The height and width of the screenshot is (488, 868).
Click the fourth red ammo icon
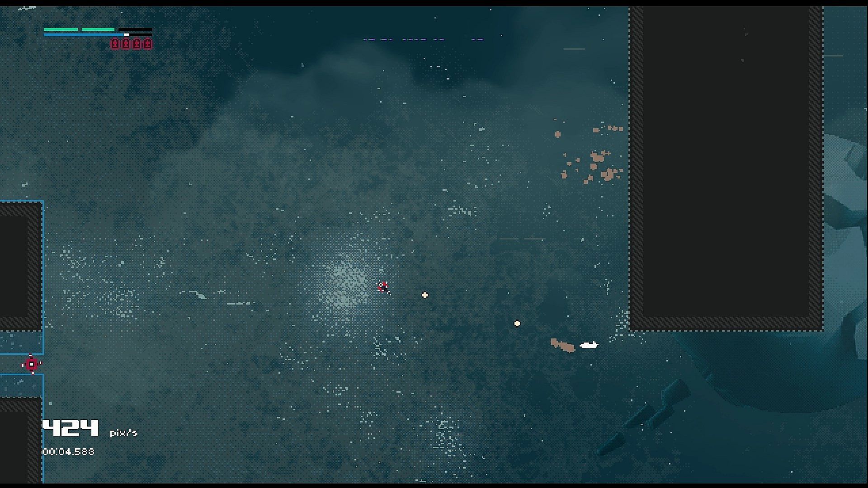click(x=147, y=44)
